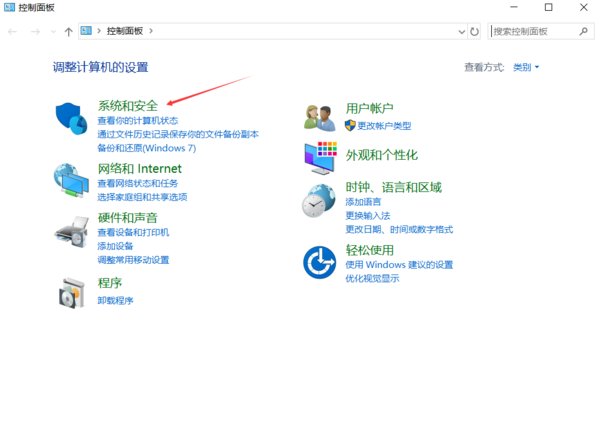Click the Control Panel title bar icon
Image resolution: width=600 pixels, height=427 pixels.
(9, 7)
